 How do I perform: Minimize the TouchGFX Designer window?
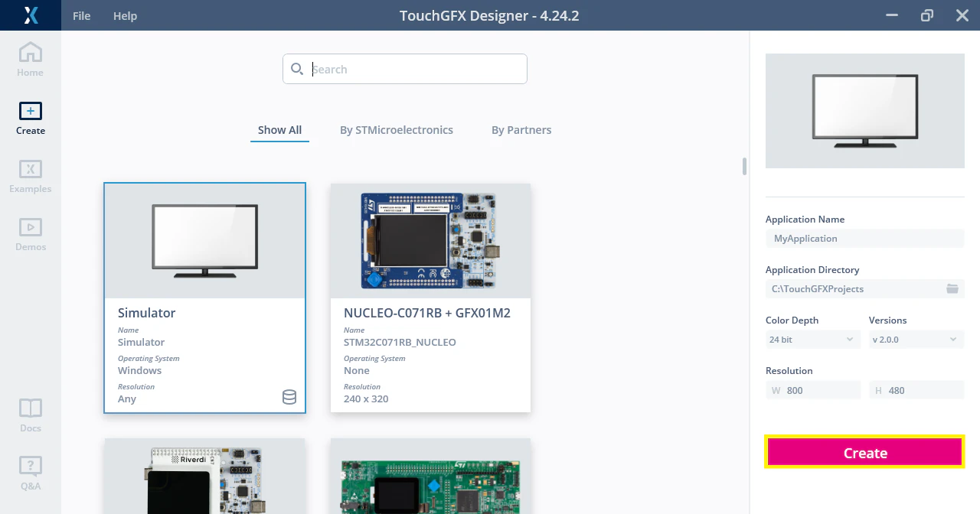(892, 15)
